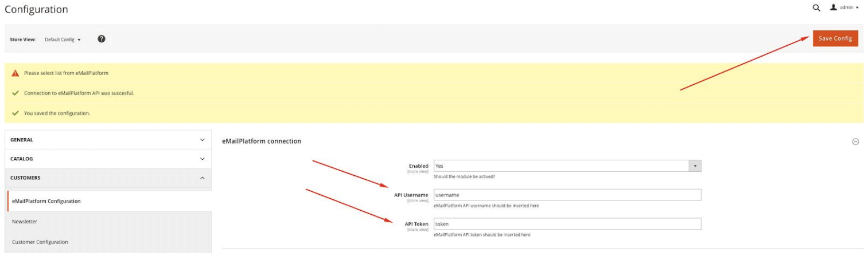Click into the API Token field
This screenshot has width=868, height=256.
click(567, 224)
